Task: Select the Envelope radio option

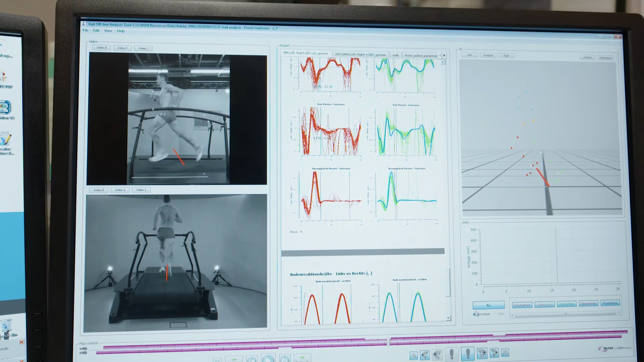Action: [475, 314]
